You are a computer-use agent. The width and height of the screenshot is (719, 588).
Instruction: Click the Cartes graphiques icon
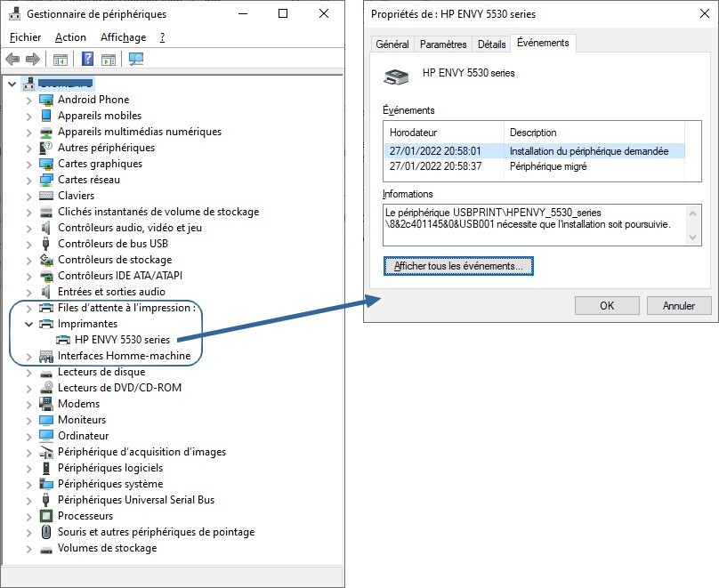(46, 164)
